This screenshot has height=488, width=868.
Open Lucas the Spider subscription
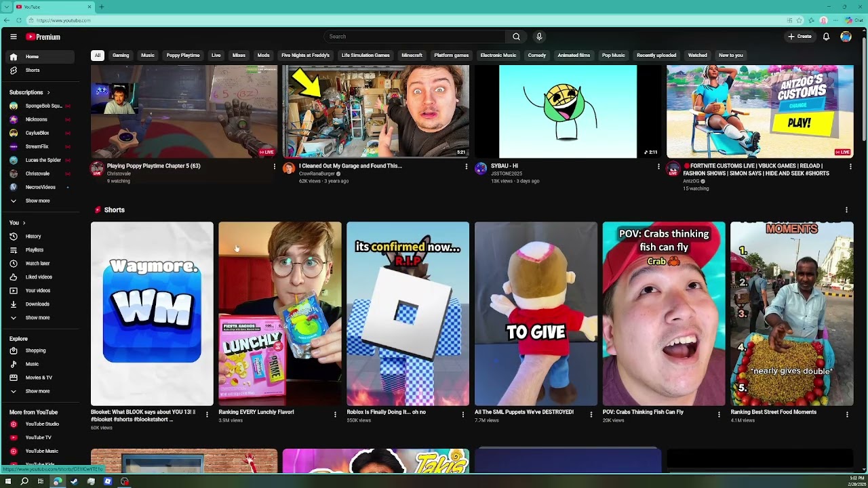coord(41,160)
